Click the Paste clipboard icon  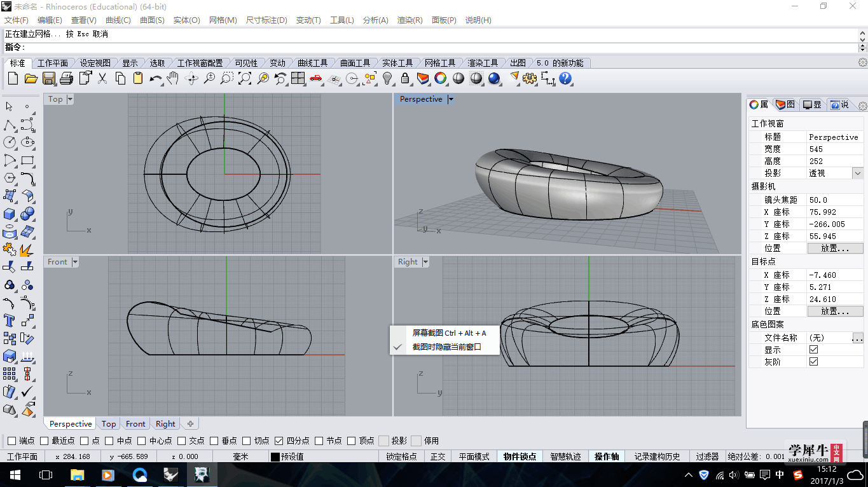(138, 79)
